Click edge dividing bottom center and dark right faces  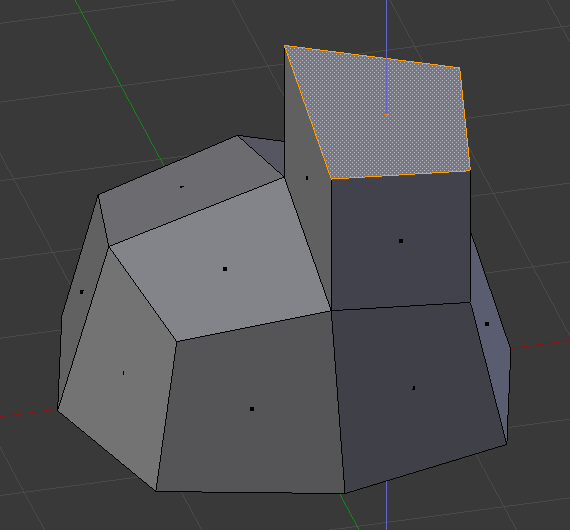(x=338, y=402)
